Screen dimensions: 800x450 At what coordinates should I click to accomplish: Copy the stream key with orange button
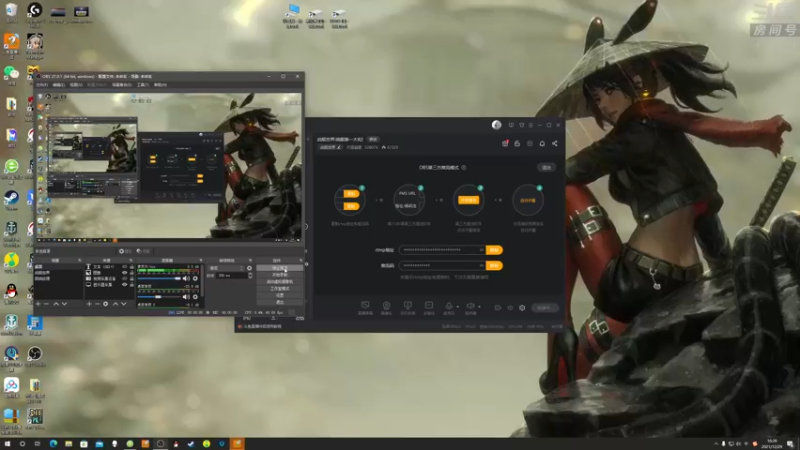[494, 266]
